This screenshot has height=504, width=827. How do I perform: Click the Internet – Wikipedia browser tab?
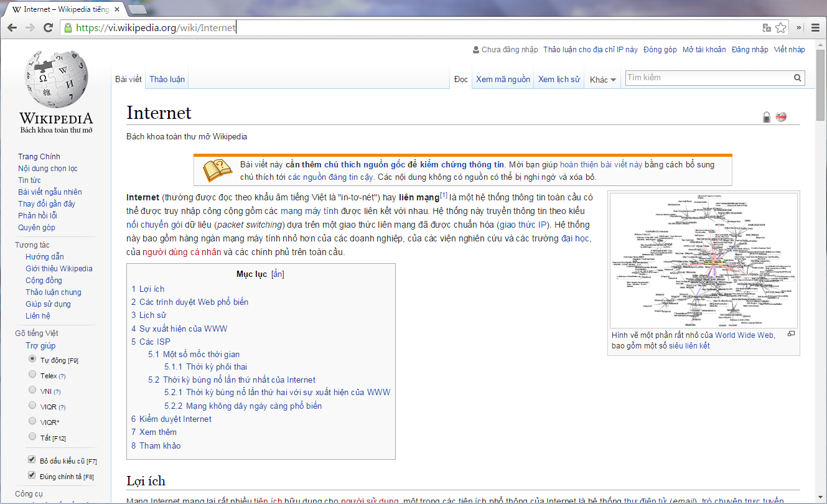pos(66,9)
